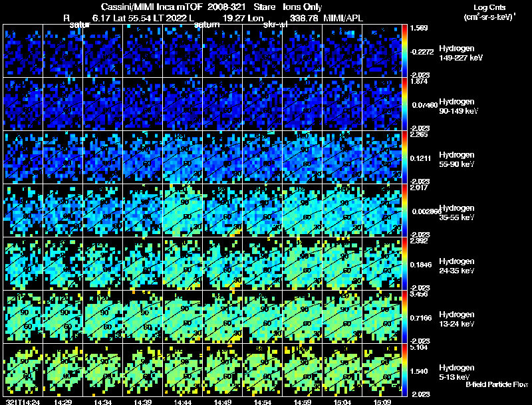Click the colorbar midpoint value 0.07460

point(425,105)
